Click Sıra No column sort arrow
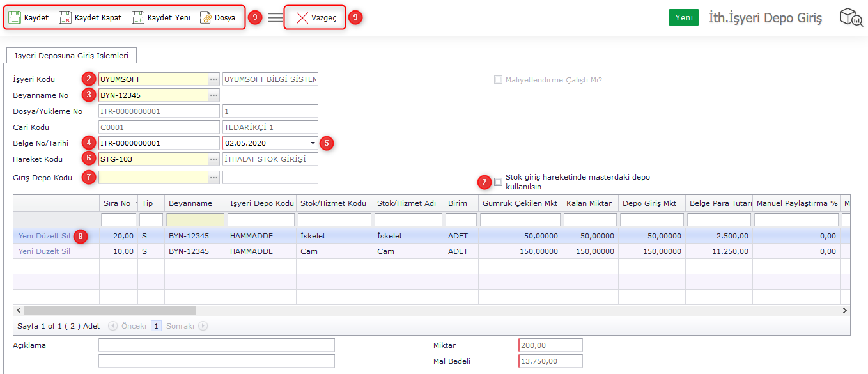The height and width of the screenshot is (374, 868). (136, 203)
